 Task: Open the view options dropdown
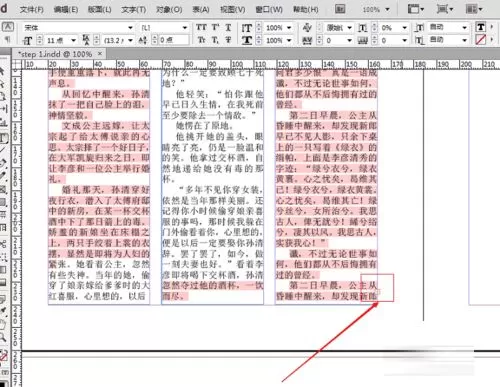416,9
